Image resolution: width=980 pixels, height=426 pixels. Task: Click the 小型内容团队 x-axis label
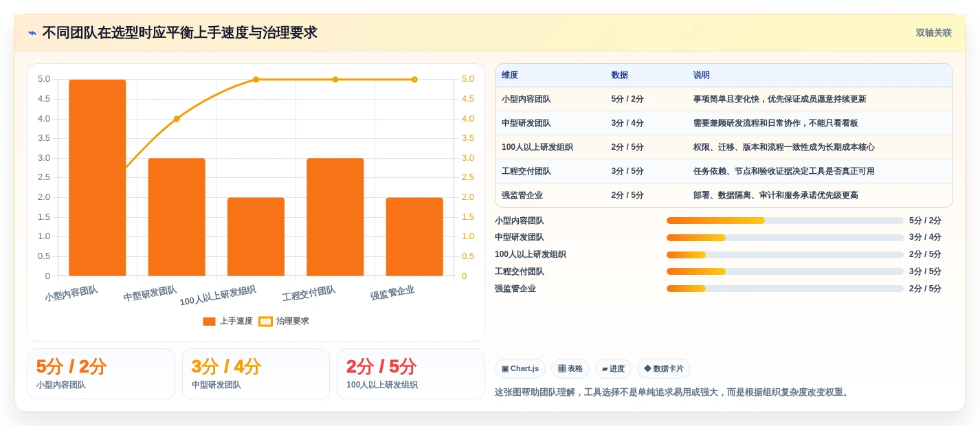(71, 293)
